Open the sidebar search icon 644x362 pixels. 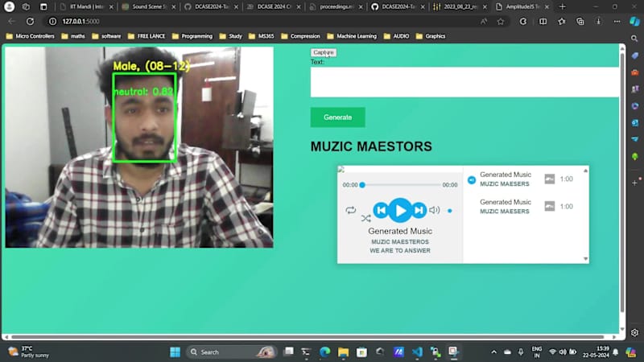(x=634, y=38)
